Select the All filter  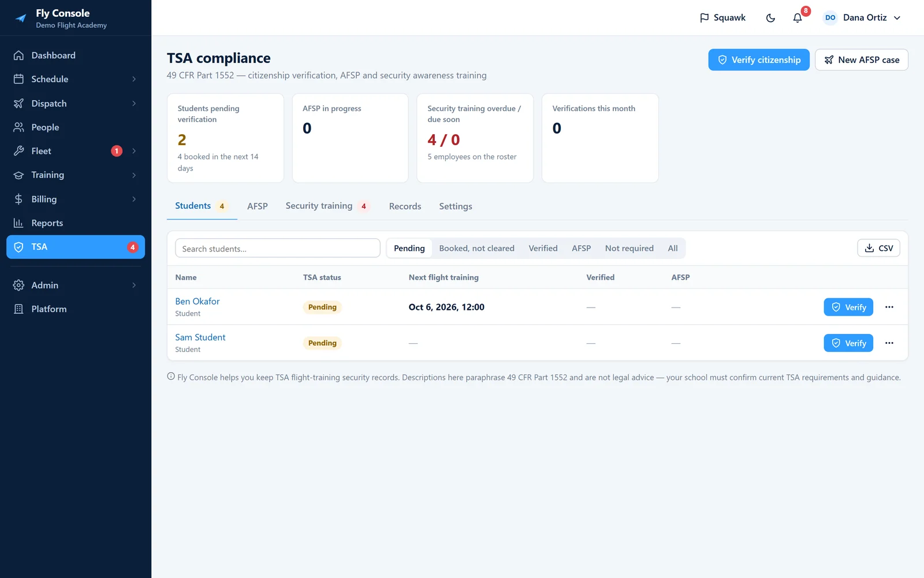tap(673, 249)
